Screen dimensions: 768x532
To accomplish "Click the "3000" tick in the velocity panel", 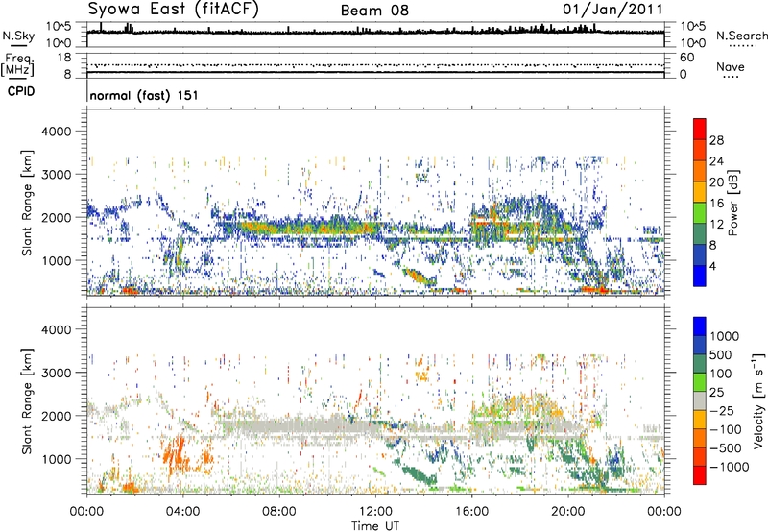I will (56, 373).
